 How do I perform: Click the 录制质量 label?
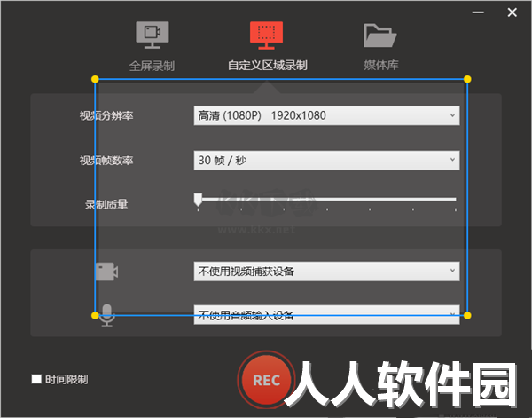[x=106, y=204]
